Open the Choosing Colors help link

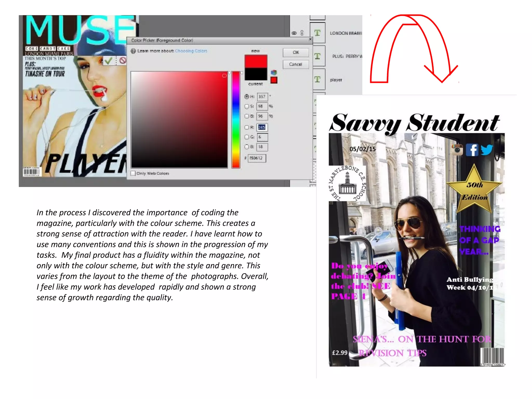tap(191, 51)
